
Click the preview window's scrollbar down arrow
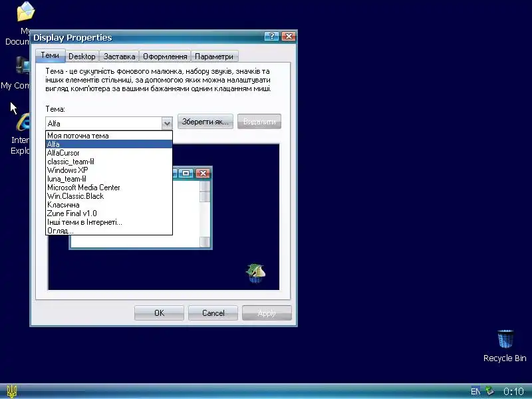tap(205, 241)
